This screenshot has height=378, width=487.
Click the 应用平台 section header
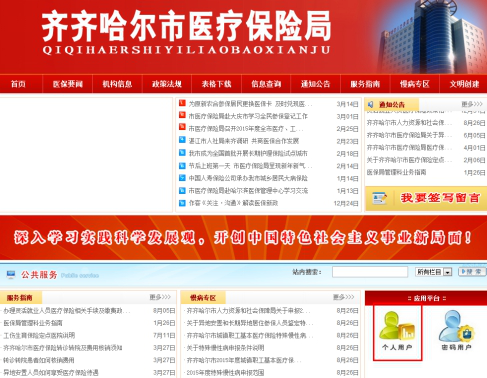pos(426,298)
